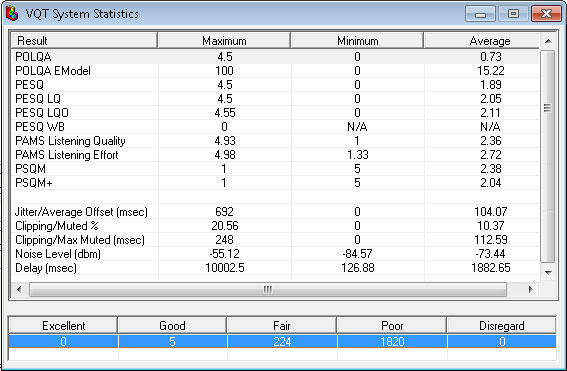
Task: Click the Poor column header
Action: coord(392,325)
